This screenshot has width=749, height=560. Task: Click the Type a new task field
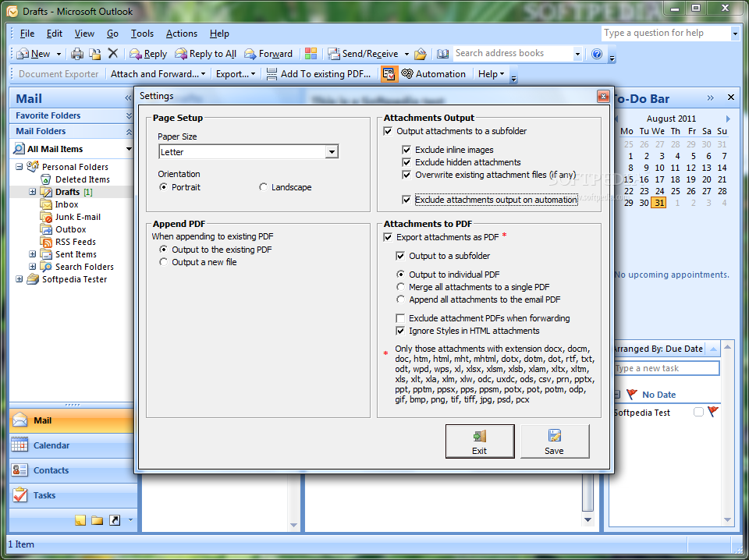pos(666,368)
